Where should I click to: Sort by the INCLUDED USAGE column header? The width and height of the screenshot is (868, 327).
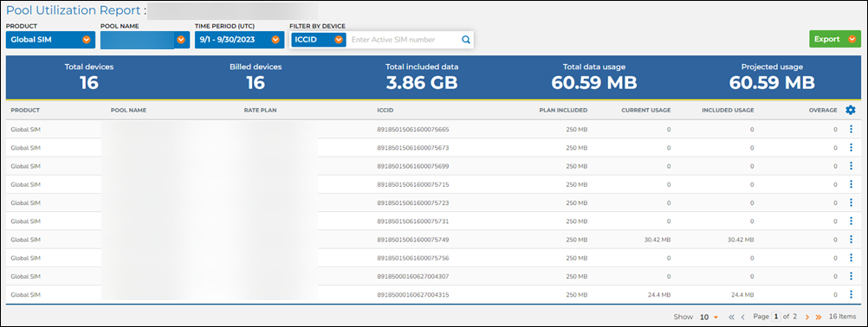point(728,110)
